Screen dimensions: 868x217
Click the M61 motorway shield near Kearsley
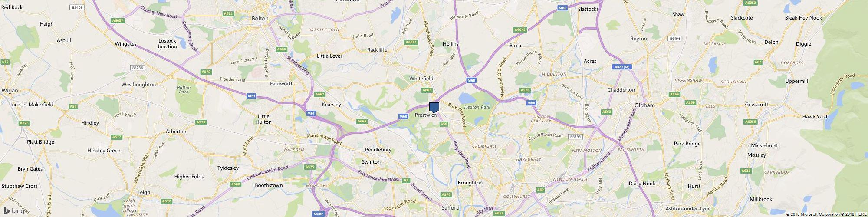(x=310, y=113)
